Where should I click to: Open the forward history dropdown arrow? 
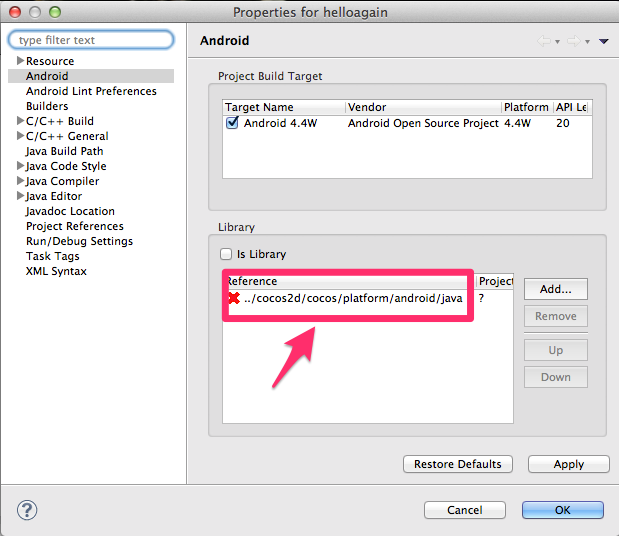[587, 41]
